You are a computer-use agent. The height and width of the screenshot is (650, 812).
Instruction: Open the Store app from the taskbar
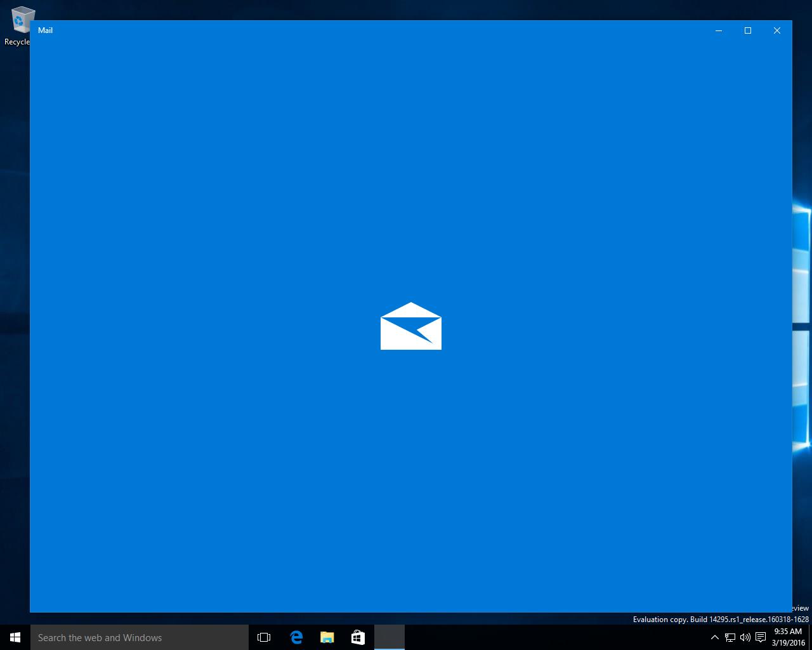[x=358, y=637]
